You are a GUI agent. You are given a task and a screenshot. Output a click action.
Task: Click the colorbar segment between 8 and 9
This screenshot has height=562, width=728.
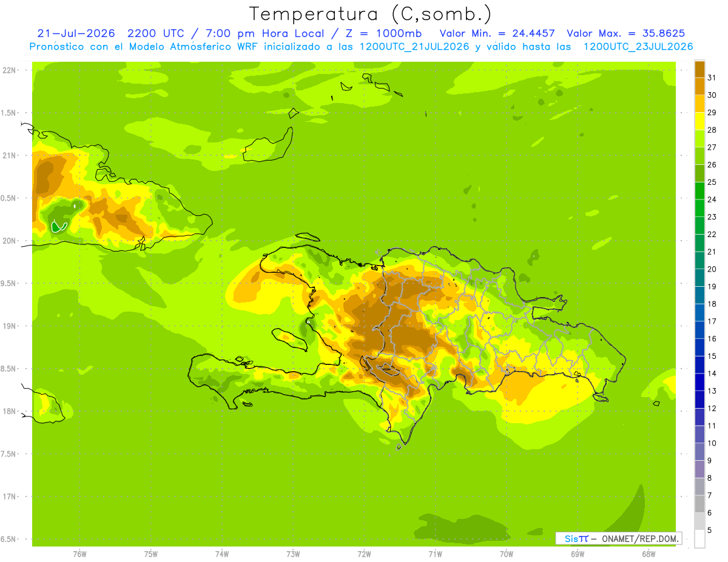699,469
